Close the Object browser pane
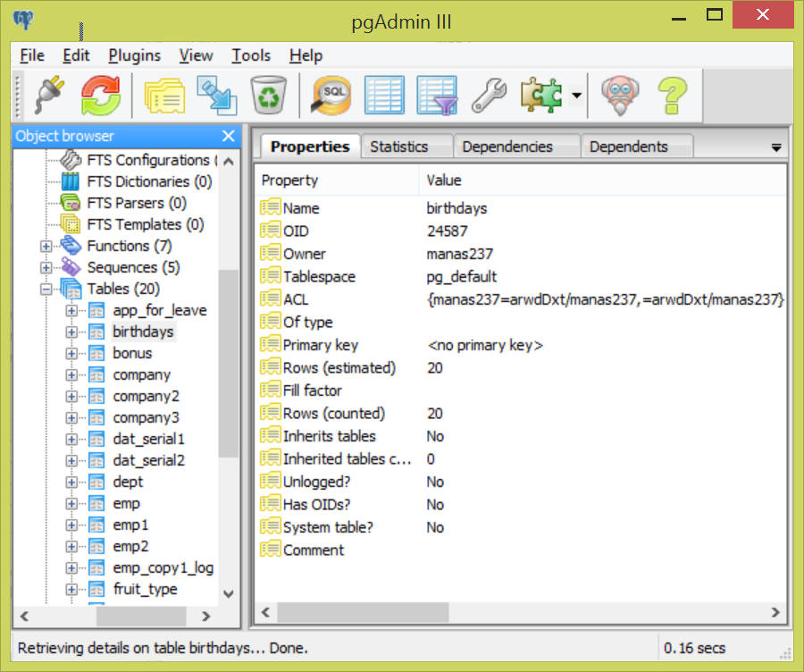804x672 pixels. 228,136
